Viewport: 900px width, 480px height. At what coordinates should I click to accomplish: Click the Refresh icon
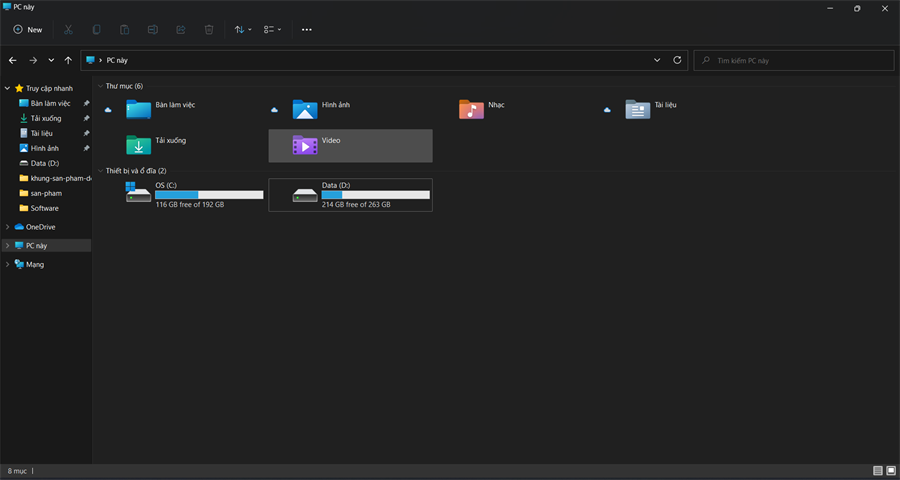tap(677, 60)
